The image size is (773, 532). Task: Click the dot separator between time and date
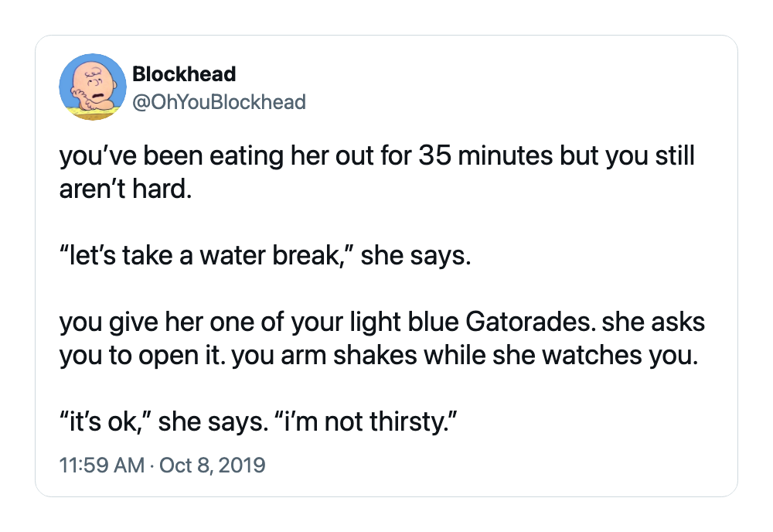point(152,465)
